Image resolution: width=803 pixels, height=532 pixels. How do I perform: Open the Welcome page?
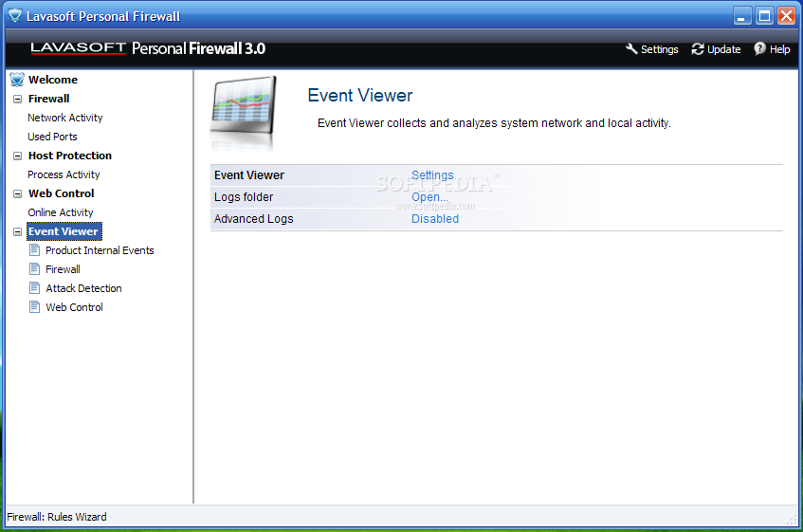click(x=53, y=80)
